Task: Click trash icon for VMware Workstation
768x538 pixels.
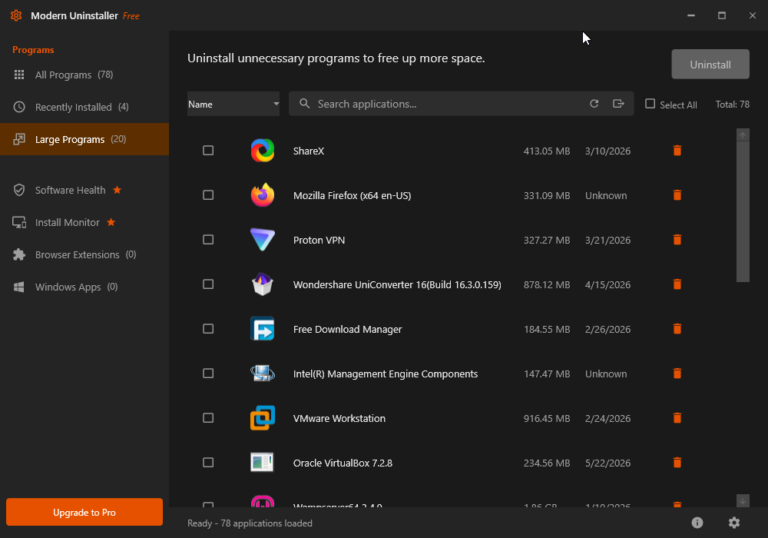Action: 677,418
